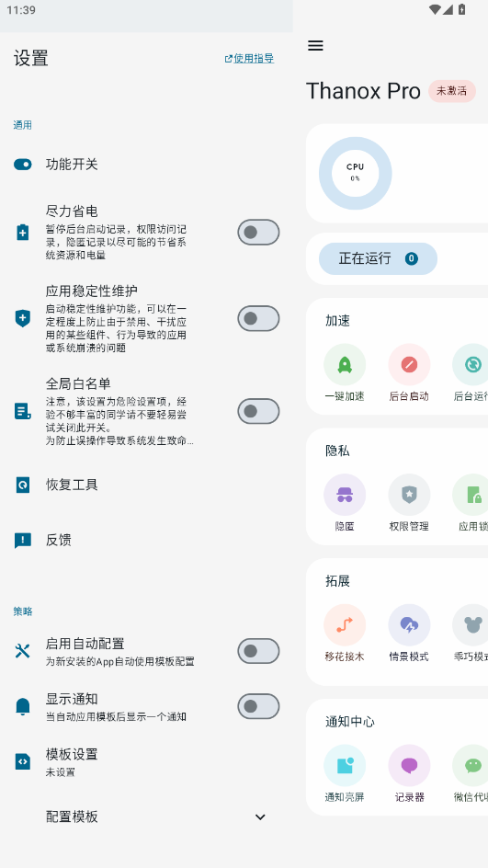Open 记录器 chat bubble icon
Image resolution: width=488 pixels, height=868 pixels.
tap(410, 766)
